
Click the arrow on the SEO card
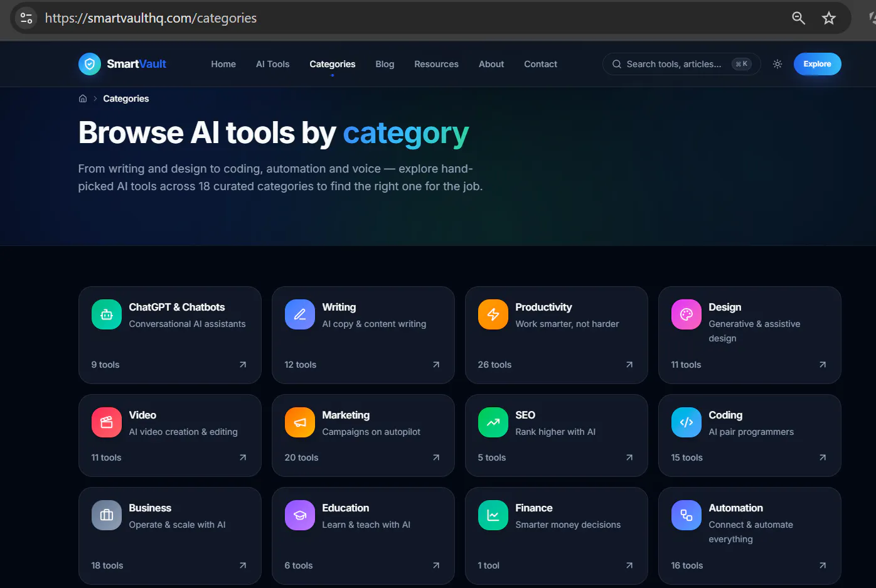click(629, 457)
